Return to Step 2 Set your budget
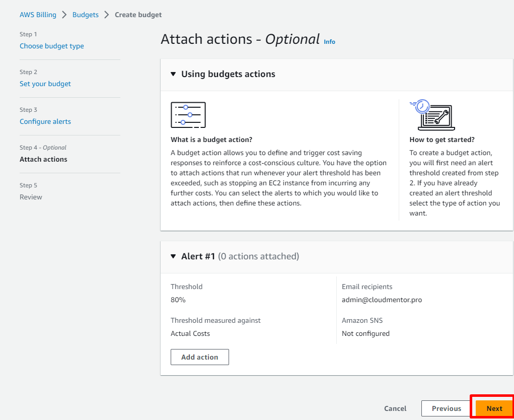 [45, 84]
